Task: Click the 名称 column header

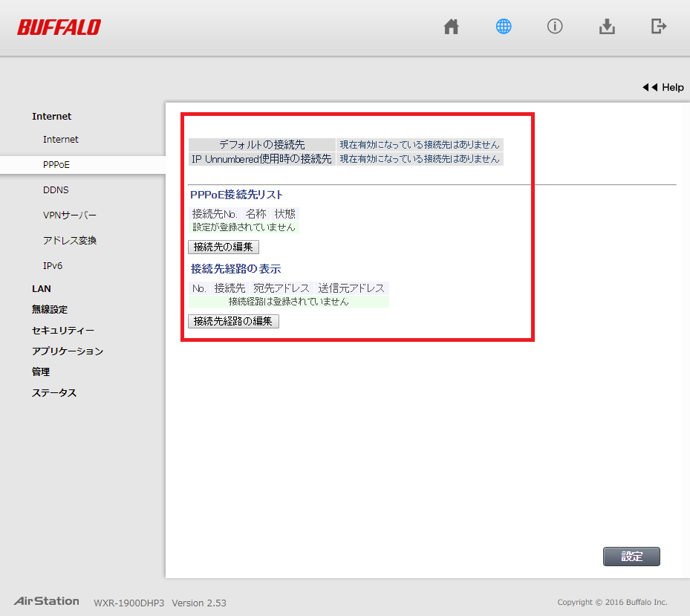Action: 256,214
